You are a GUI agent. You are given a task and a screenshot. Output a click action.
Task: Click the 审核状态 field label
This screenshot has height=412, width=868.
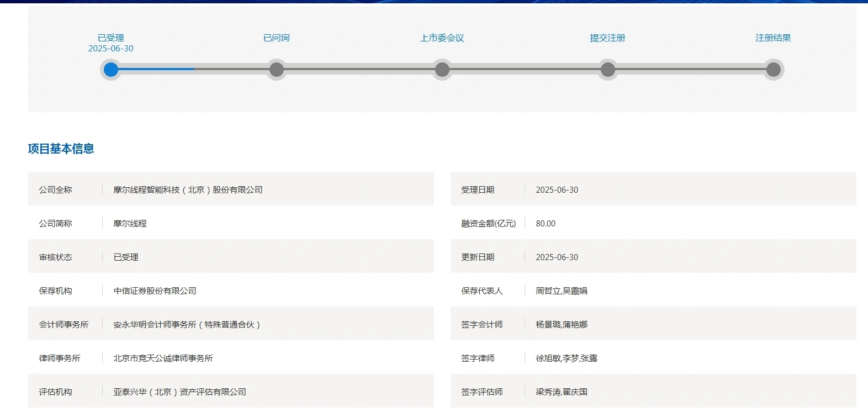pos(56,257)
